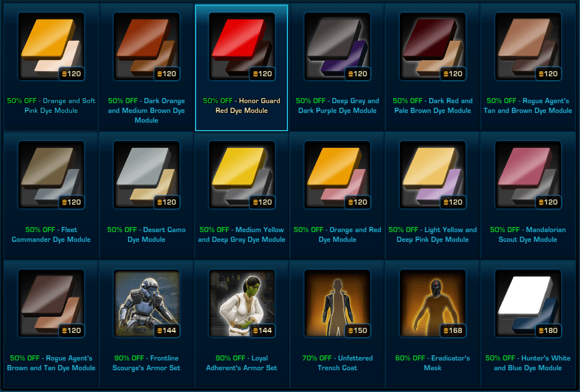Select the Honor Guard Red Dye Module icon
This screenshot has width=580, height=392.
pos(242,46)
